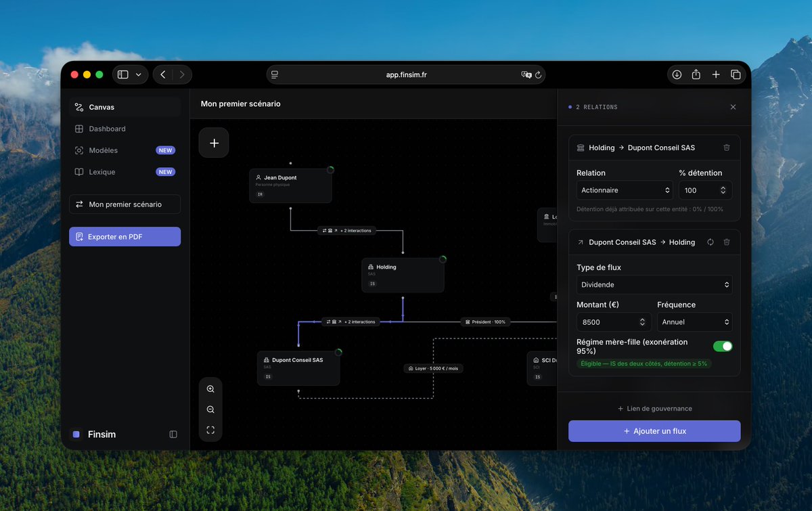Open Type de flux dropdown showing Dividende
The width and height of the screenshot is (812, 511).
click(x=654, y=285)
